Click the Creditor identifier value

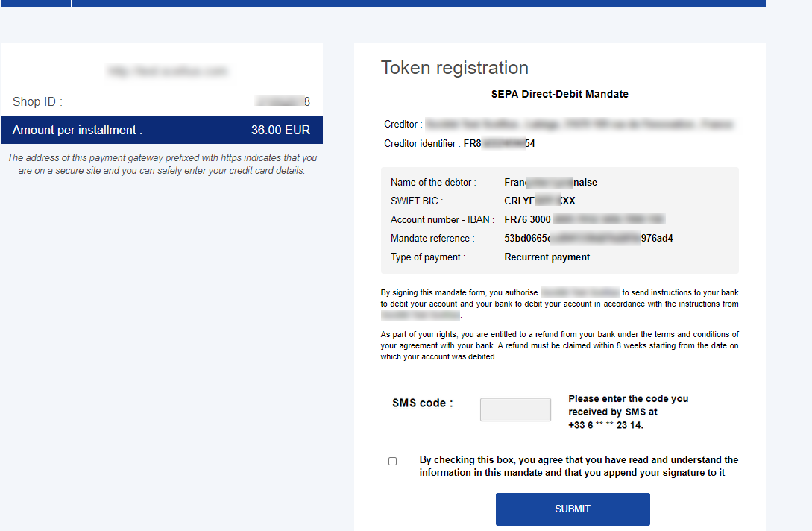click(x=500, y=143)
